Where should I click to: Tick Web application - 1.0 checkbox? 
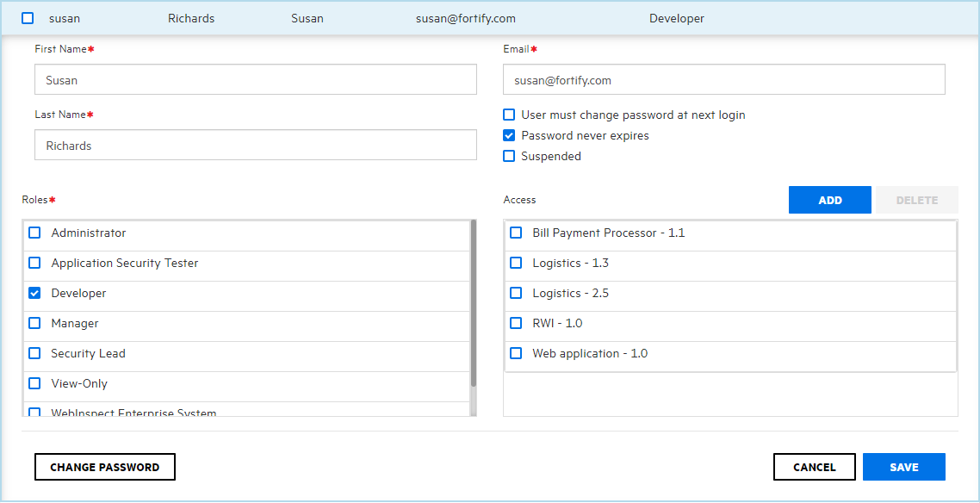coord(516,353)
